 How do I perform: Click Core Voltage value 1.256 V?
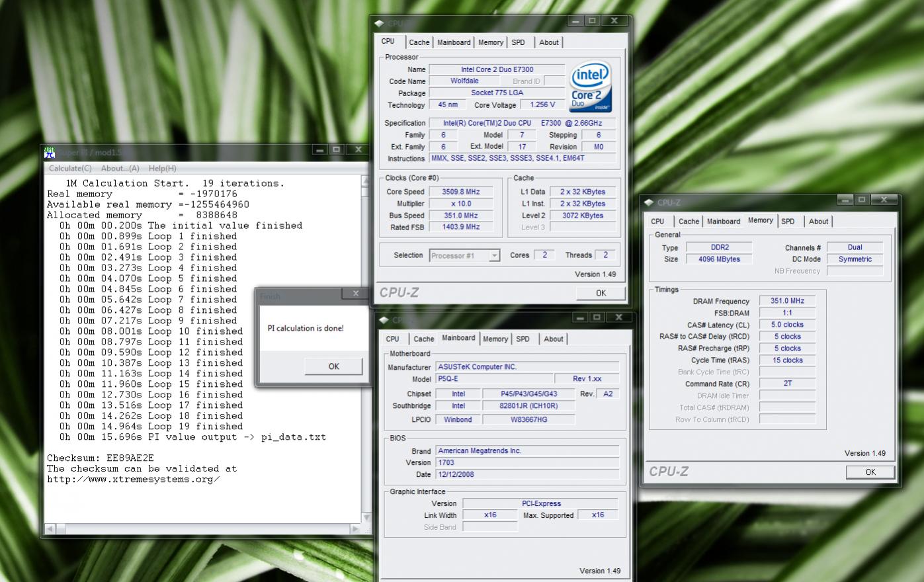[x=542, y=104]
